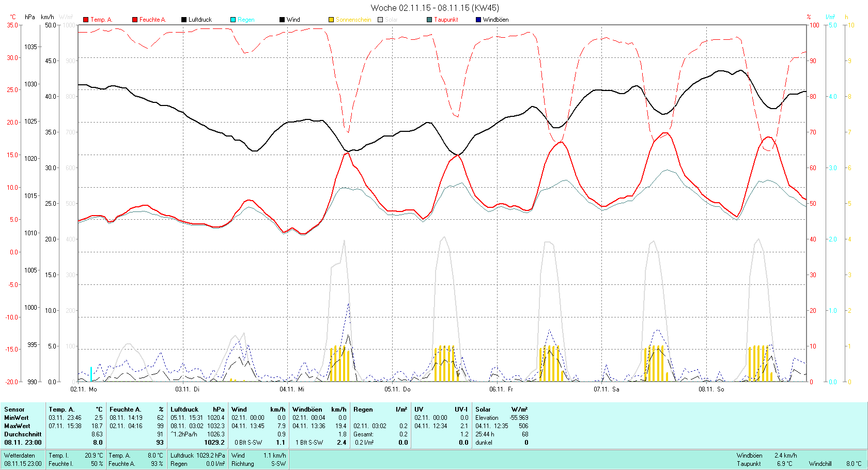The height and width of the screenshot is (470, 868).
Task: Select the 'Windböen' legend label
Action: click(x=495, y=20)
